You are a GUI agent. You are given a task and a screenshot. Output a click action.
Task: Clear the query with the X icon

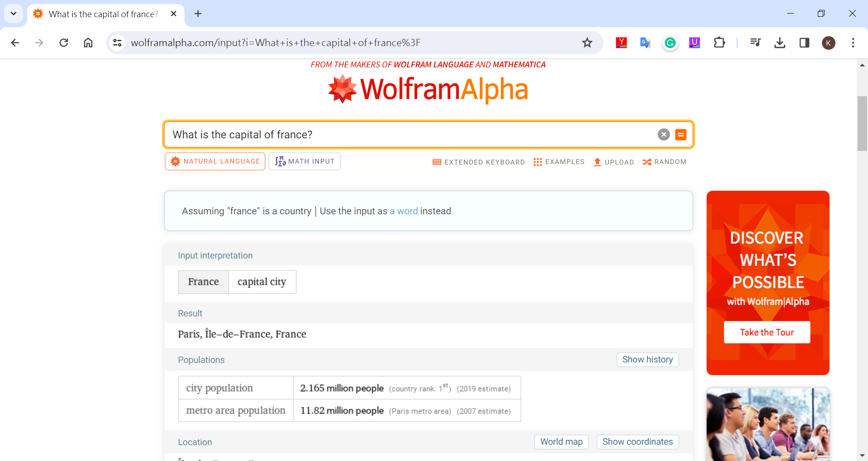pyautogui.click(x=663, y=135)
